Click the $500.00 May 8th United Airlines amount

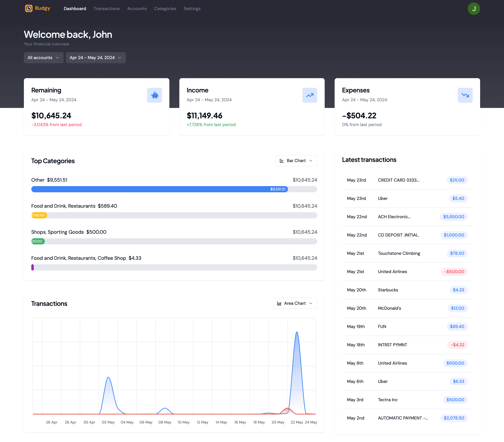pyautogui.click(x=455, y=363)
